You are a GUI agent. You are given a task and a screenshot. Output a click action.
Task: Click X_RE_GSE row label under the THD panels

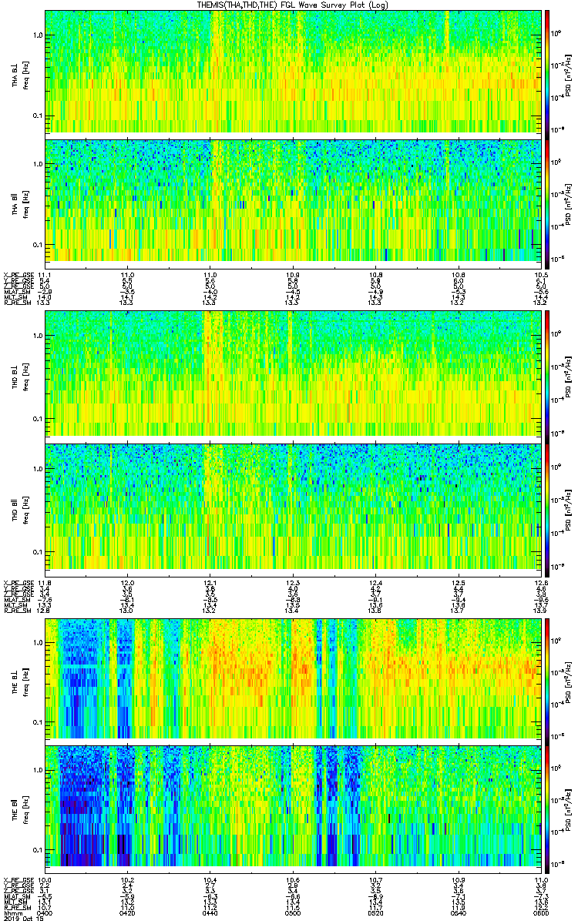17,581
